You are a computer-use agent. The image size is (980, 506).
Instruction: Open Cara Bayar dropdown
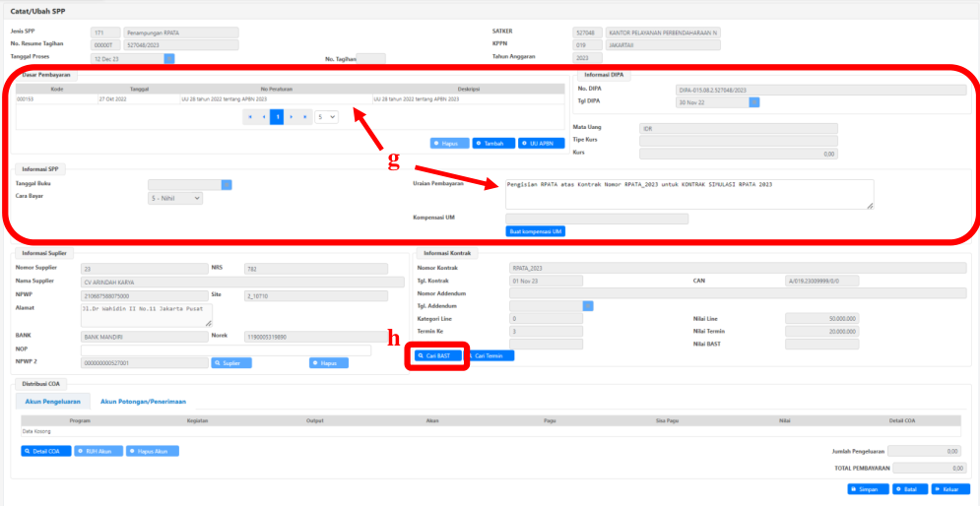coord(174,198)
